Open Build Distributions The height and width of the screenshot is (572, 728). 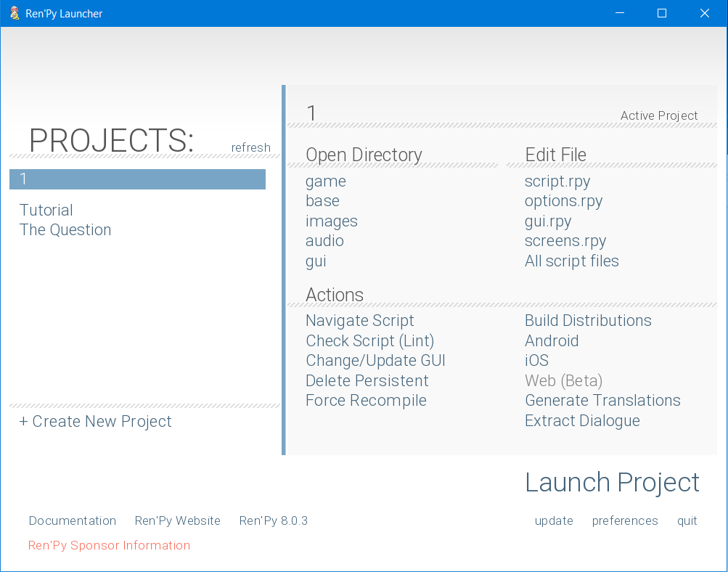[588, 321]
